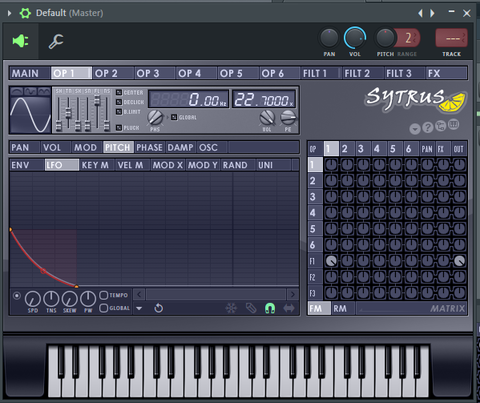Open Sytrus help question mark icon
The height and width of the screenshot is (403, 480).
pos(428,127)
